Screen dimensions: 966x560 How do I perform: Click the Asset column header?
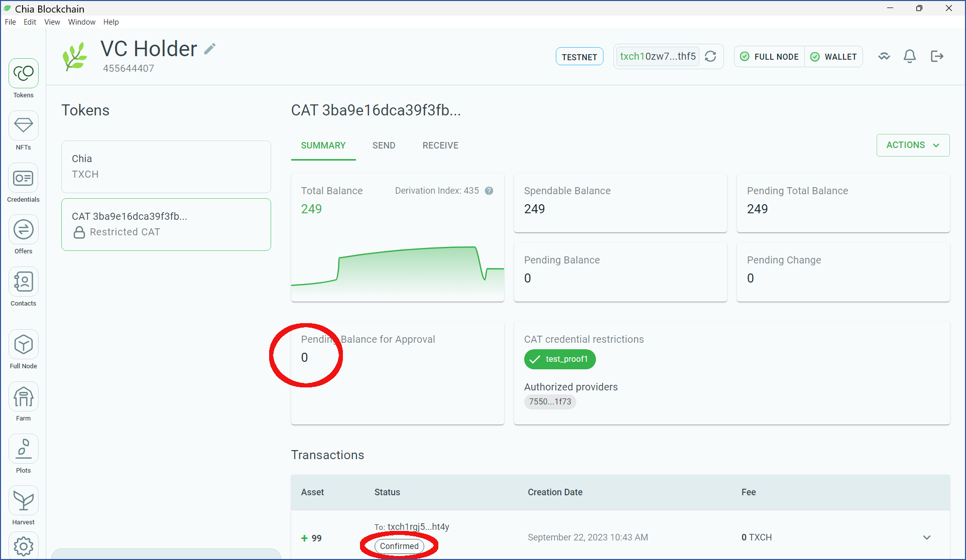[x=312, y=492]
